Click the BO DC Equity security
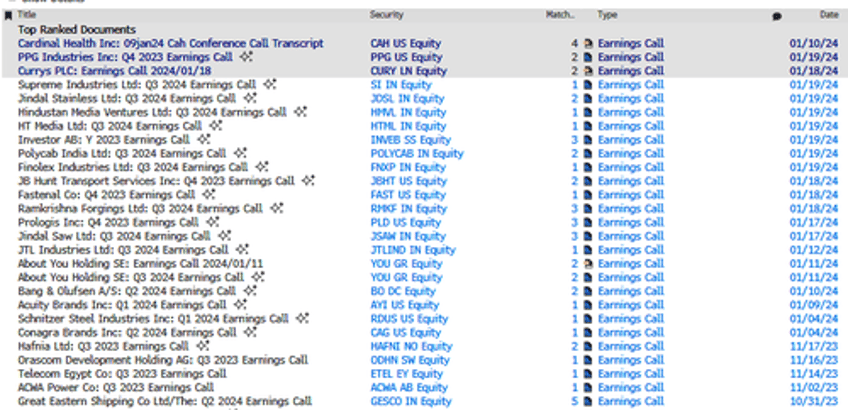848x410 pixels. pos(403,291)
